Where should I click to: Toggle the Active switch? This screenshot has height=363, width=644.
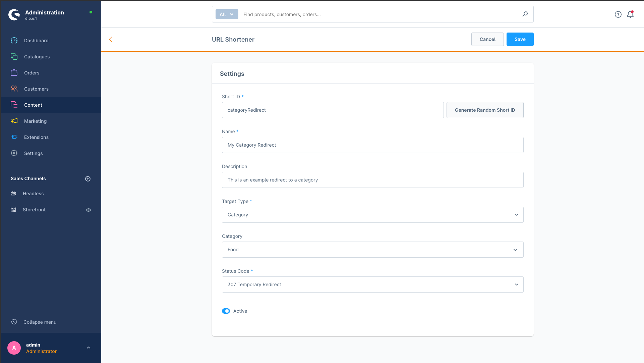coord(226,311)
